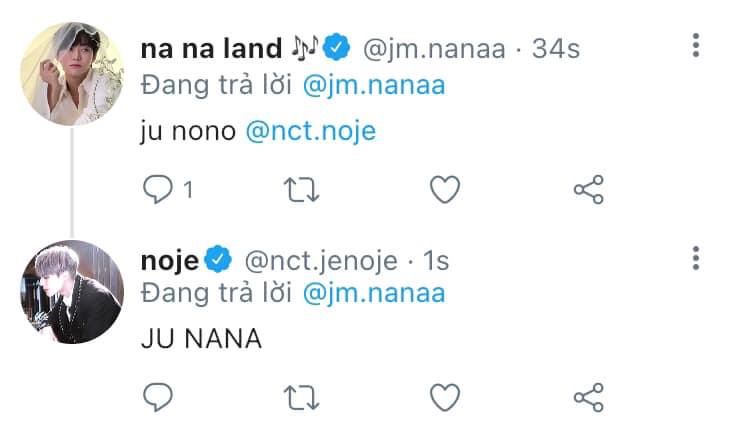This screenshot has height=426, width=750.
Task: Open noje's profile picture
Action: [71, 290]
